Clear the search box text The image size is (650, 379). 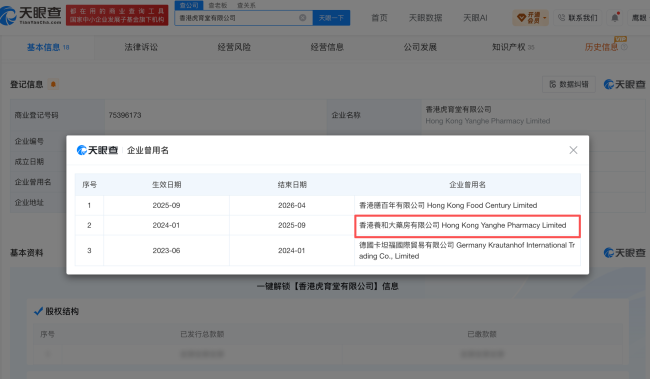point(303,18)
